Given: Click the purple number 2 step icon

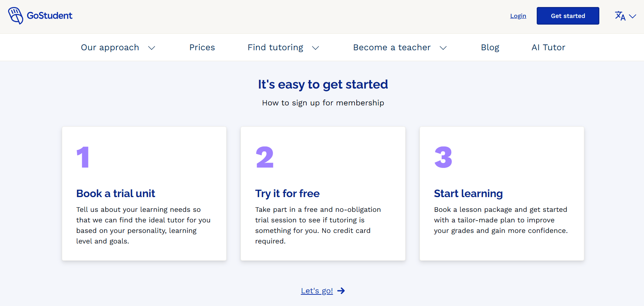Looking at the screenshot, I should tap(264, 157).
